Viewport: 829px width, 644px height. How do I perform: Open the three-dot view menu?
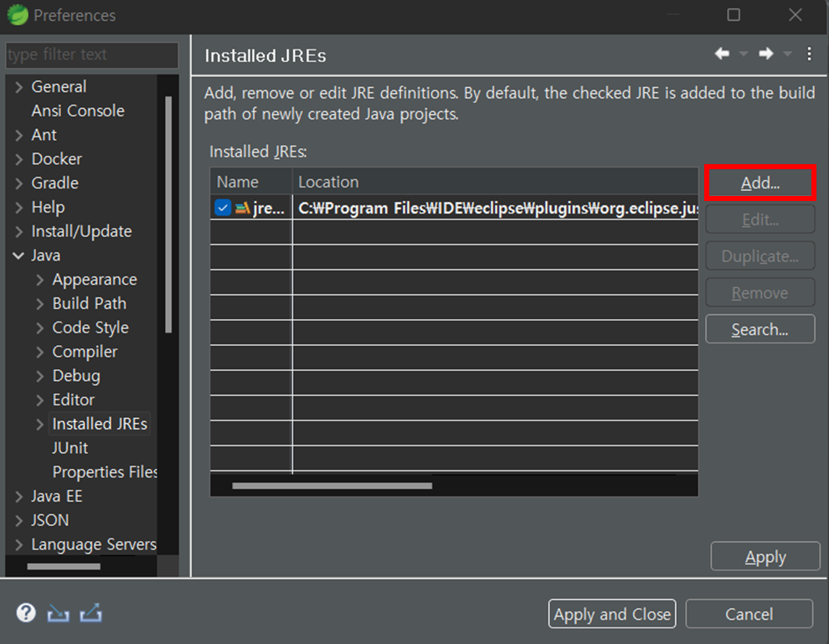pos(809,54)
